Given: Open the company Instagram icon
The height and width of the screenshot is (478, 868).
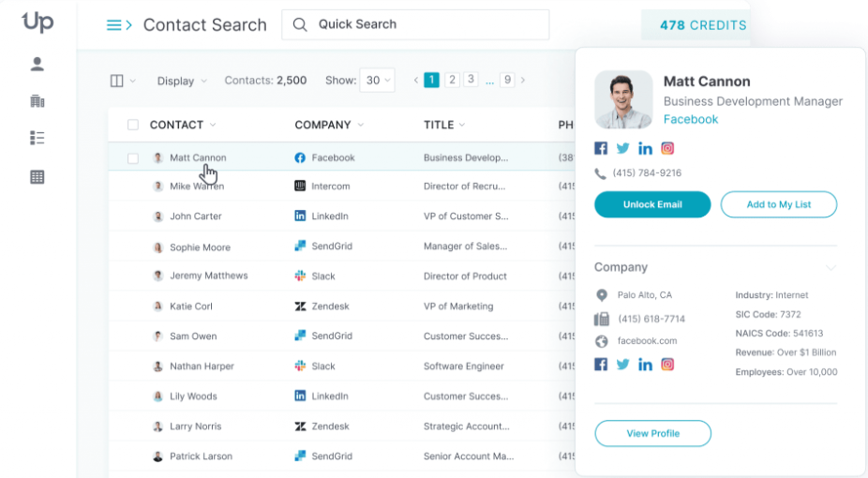Looking at the screenshot, I should (x=667, y=365).
